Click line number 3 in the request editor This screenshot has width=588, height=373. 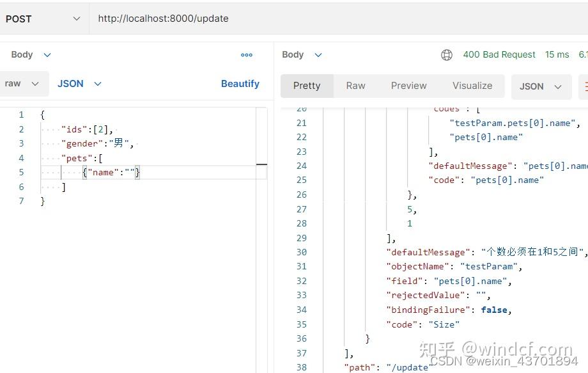pos(21,143)
